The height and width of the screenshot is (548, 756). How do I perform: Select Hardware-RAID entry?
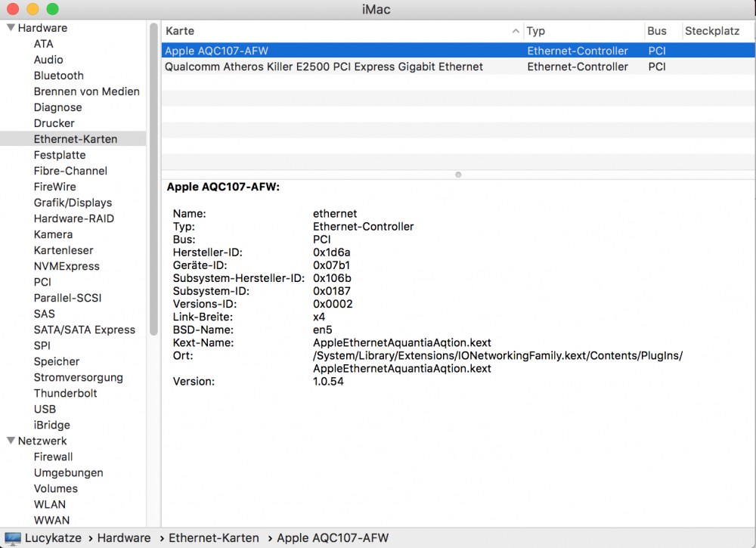coord(74,218)
